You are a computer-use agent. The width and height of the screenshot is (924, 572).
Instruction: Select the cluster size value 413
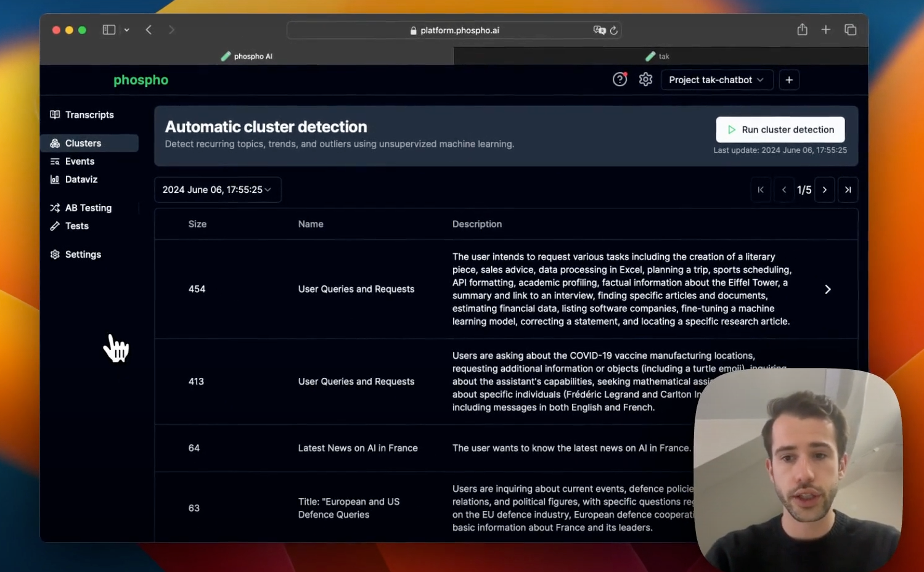point(196,382)
